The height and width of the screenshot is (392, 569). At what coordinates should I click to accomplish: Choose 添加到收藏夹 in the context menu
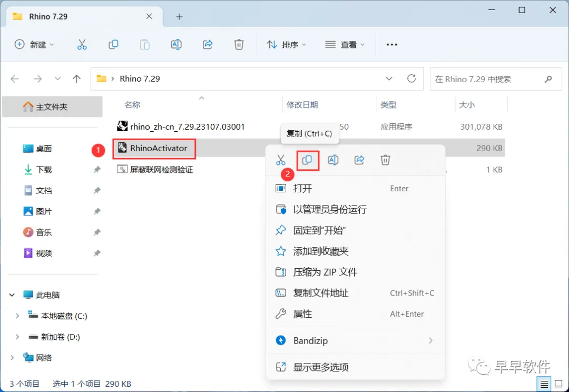point(355,251)
